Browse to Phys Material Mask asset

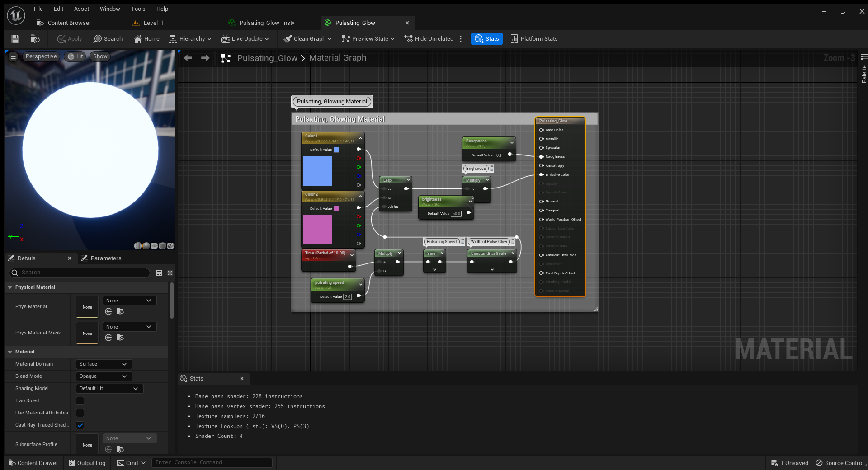120,338
